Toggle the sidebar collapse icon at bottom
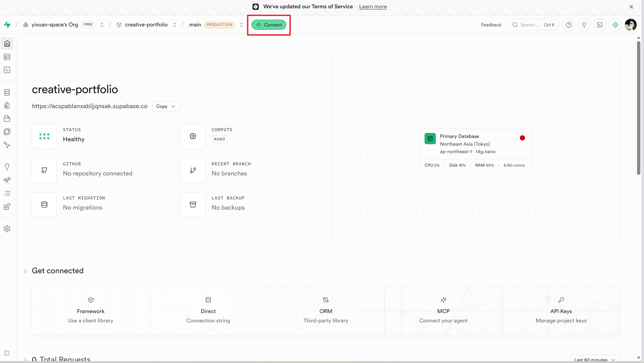The height and width of the screenshot is (363, 644). point(7,353)
